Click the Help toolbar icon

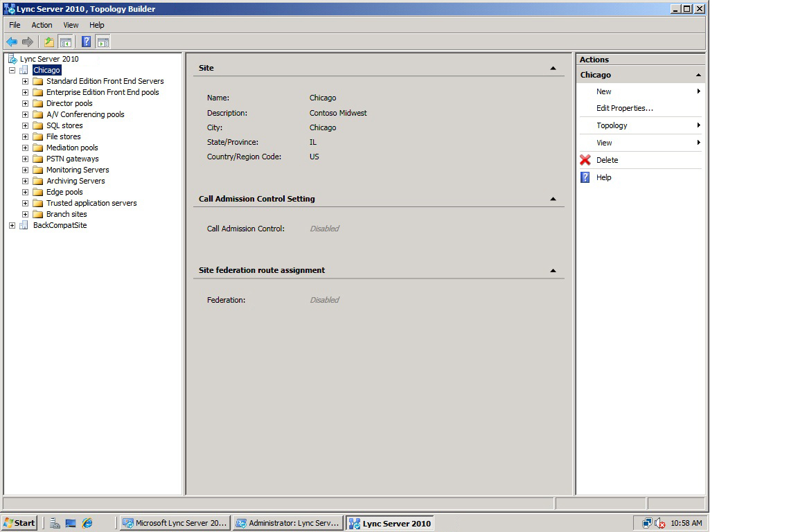pos(87,42)
